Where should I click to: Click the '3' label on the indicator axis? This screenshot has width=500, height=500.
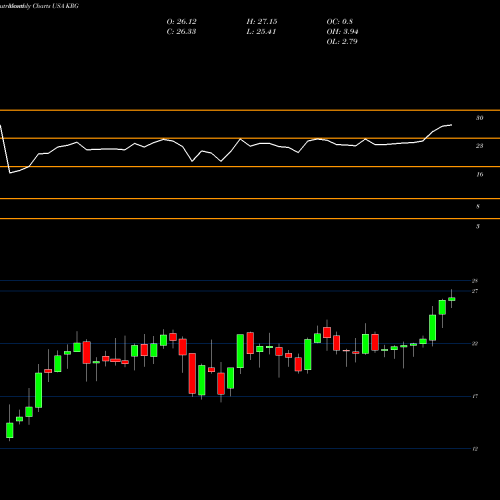point(478,227)
